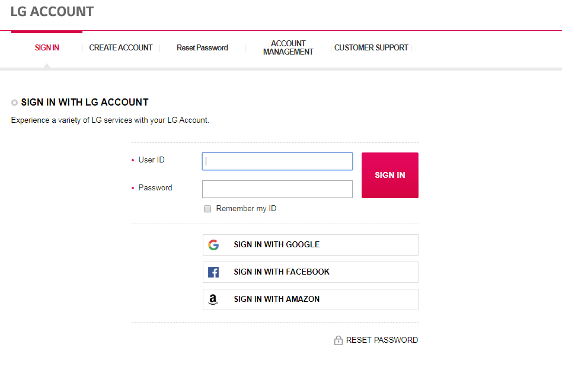Choose SIGN IN WITH FACEBOOK
The image size is (562, 392).
point(311,272)
